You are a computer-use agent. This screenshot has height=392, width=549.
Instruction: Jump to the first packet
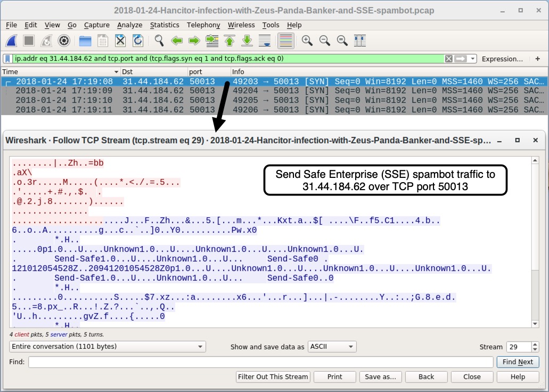tap(230, 40)
